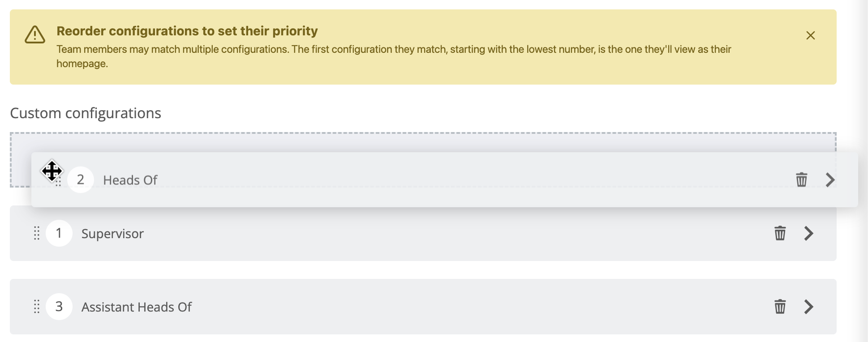
Task: Expand the Supervisor configuration chevron
Action: pyautogui.click(x=808, y=233)
